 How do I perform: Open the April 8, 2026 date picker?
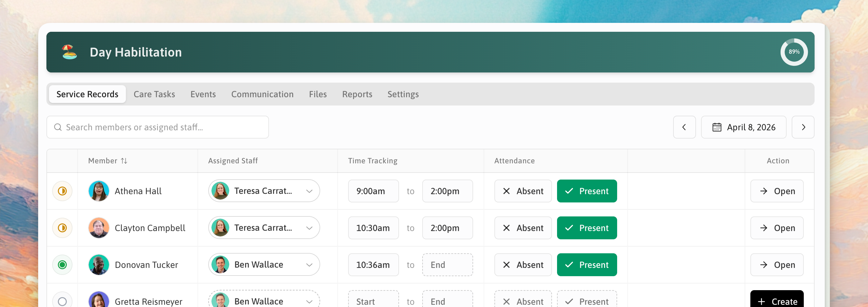click(x=744, y=127)
